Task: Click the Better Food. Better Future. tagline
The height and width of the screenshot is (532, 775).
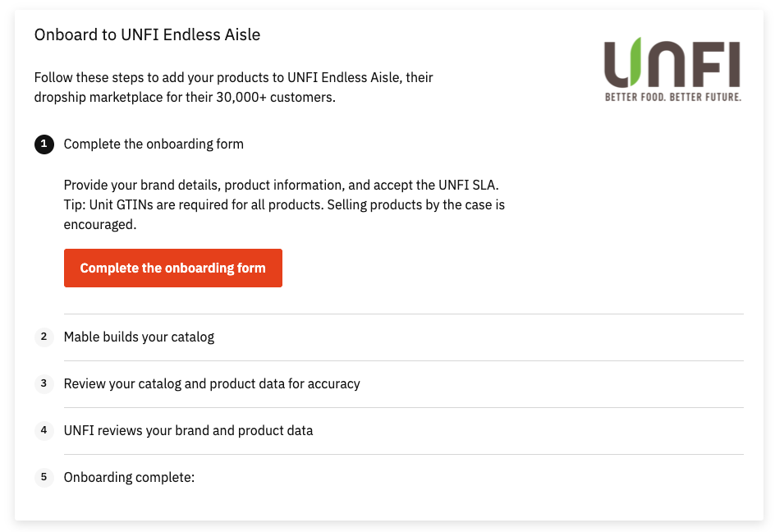Action: (x=673, y=97)
